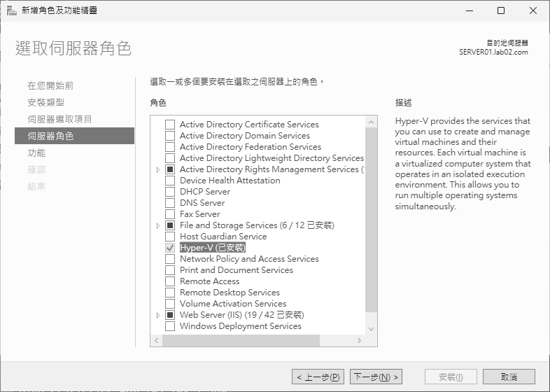550x392 pixels.
Task: Enable the DHCP Server role checkbox
Action: 170,192
